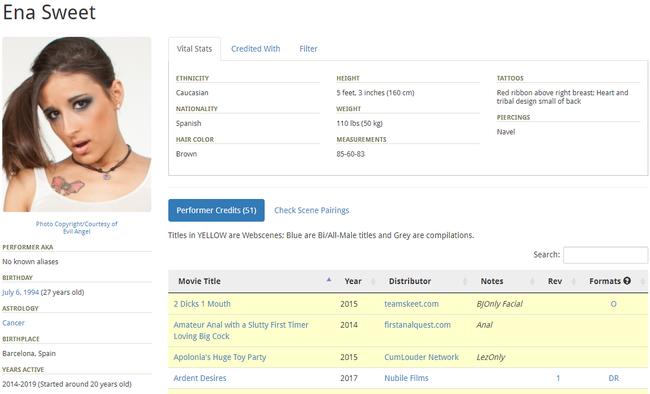Open the July 6, 1994 birthday link
This screenshot has height=394, width=650.
pos(20,292)
